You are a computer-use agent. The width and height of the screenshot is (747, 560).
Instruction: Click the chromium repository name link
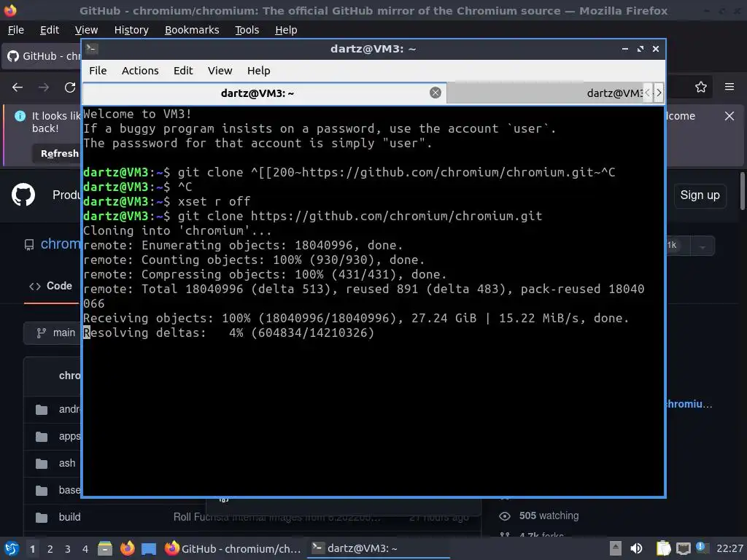tap(61, 244)
